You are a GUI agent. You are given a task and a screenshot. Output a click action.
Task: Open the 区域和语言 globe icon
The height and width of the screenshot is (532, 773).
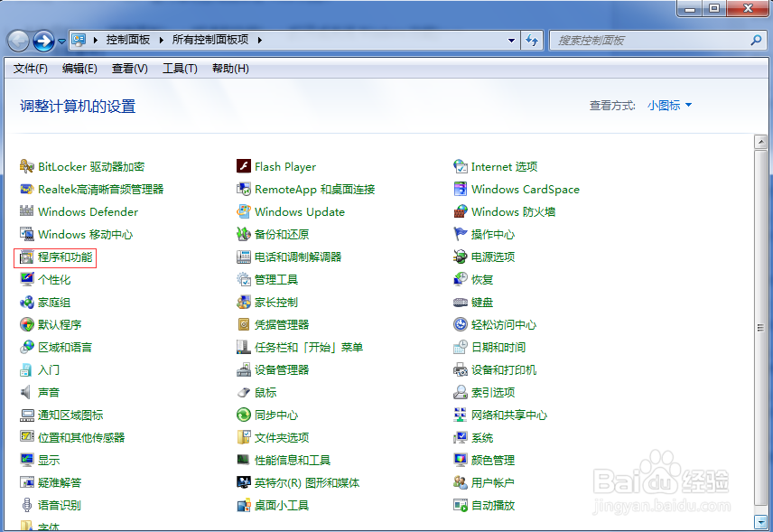pyautogui.click(x=26, y=347)
